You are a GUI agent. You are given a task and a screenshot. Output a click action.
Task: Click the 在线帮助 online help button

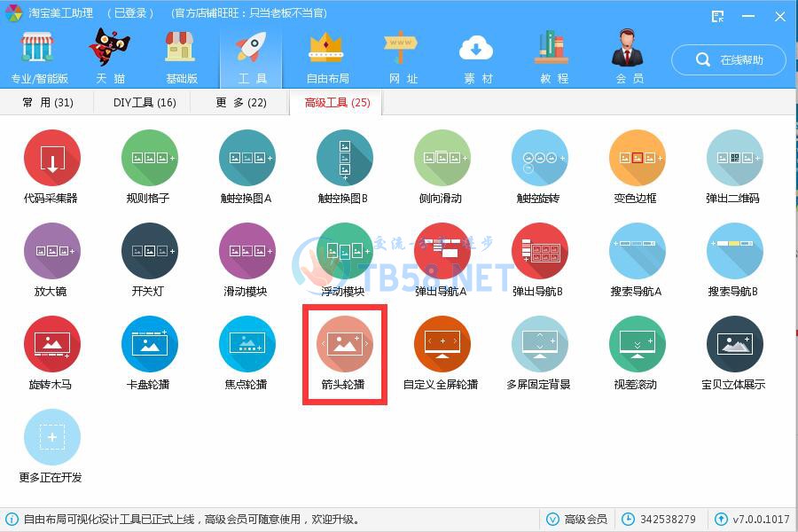(730, 60)
